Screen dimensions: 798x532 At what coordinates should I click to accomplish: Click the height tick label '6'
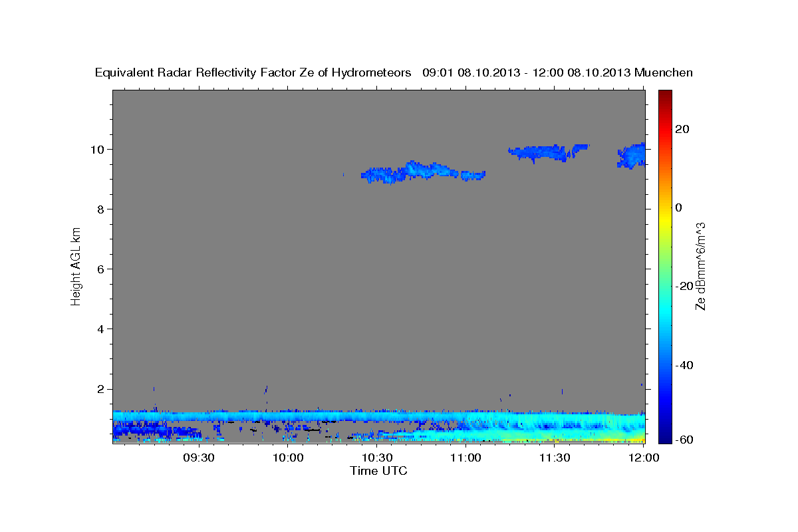point(102,269)
